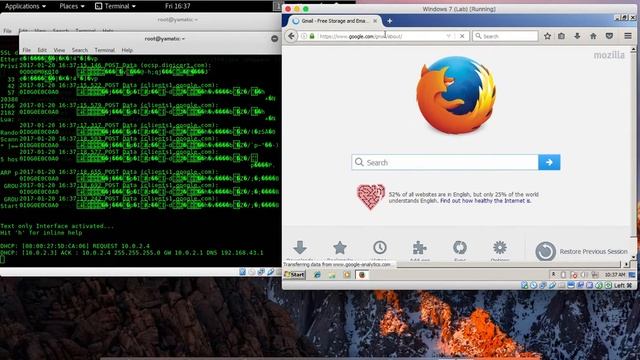
Task: Click the large start page Search field
Action: click(x=445, y=162)
